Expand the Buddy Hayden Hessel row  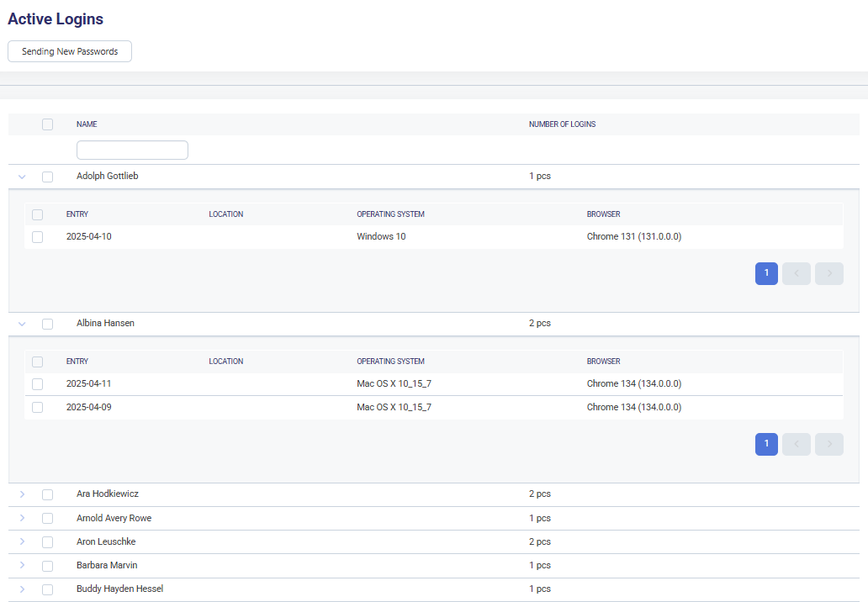coord(22,589)
